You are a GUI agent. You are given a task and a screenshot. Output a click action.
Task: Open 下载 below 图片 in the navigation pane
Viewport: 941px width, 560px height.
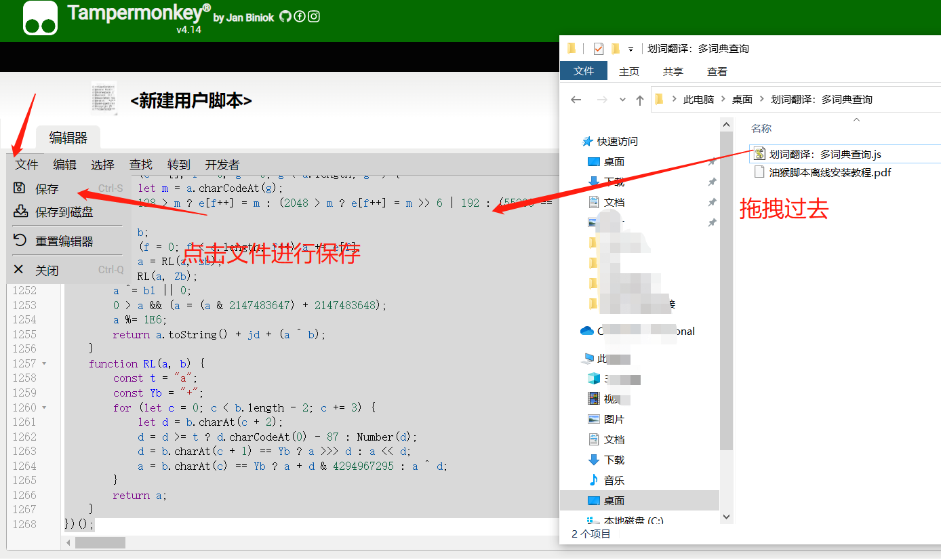click(x=614, y=460)
